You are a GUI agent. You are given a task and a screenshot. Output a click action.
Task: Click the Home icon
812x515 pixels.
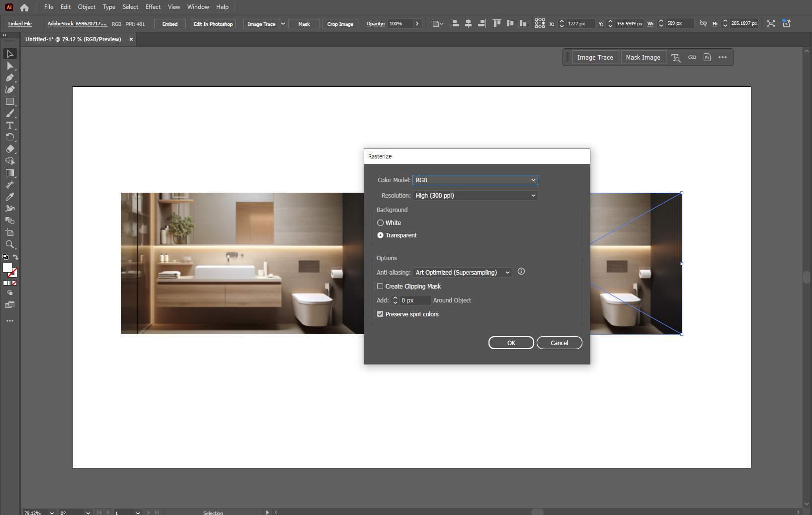[x=24, y=7]
